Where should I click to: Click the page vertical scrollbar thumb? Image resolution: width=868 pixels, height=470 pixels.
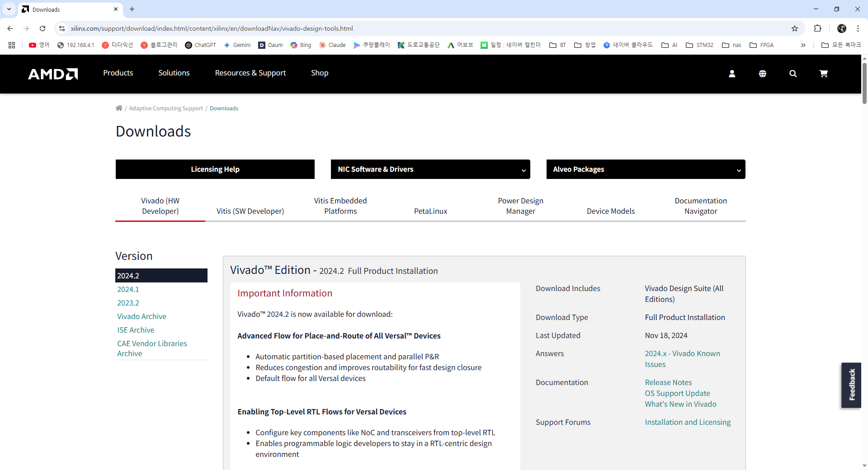point(864,84)
